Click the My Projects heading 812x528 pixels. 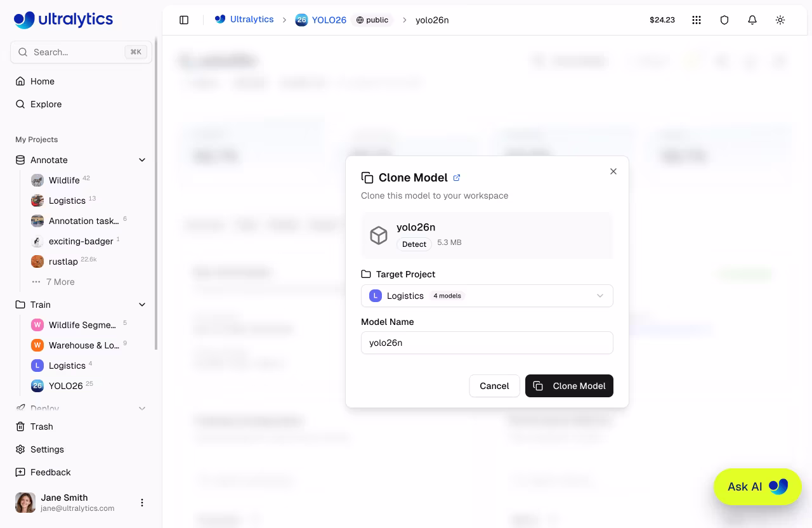pos(36,140)
